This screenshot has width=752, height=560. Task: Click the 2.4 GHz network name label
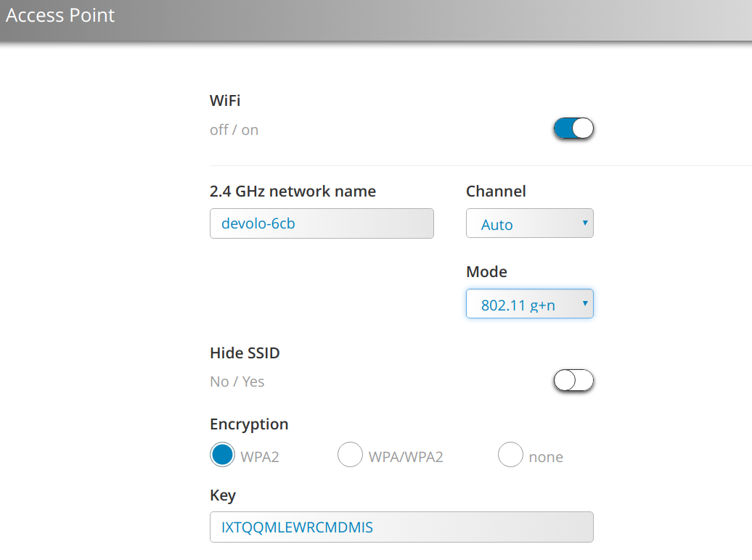pyautogui.click(x=293, y=192)
